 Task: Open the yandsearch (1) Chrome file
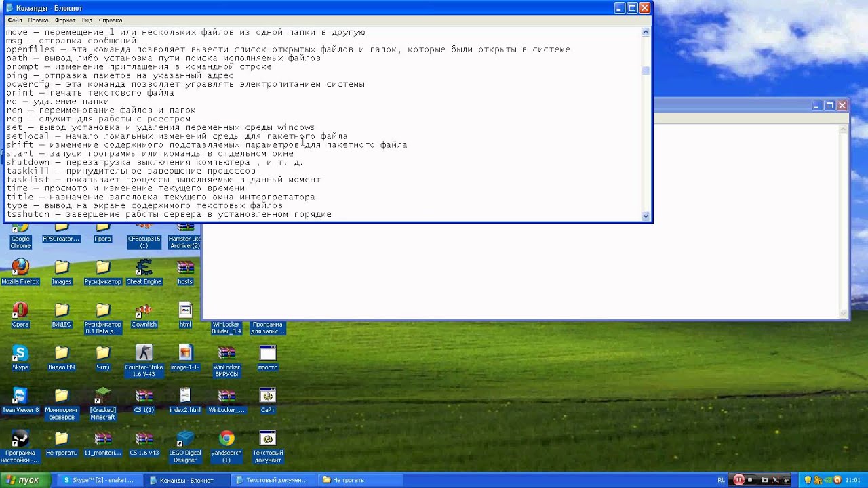[226, 446]
